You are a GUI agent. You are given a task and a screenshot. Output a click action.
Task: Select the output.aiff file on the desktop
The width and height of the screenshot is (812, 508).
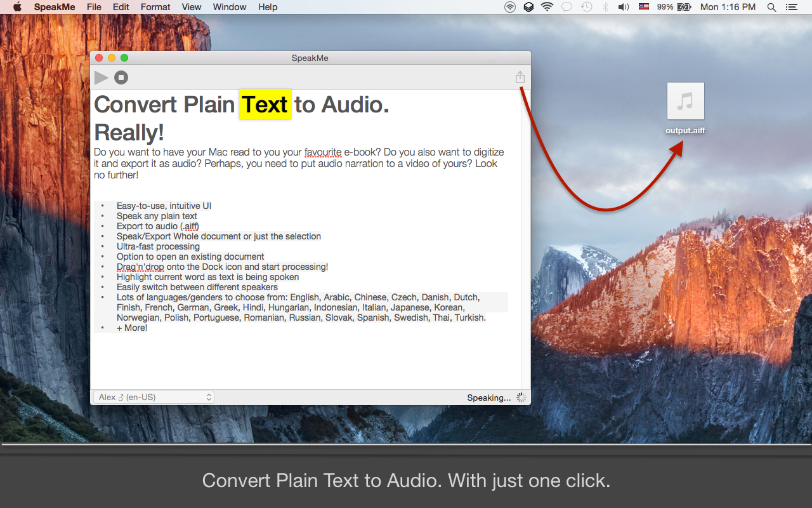point(685,109)
